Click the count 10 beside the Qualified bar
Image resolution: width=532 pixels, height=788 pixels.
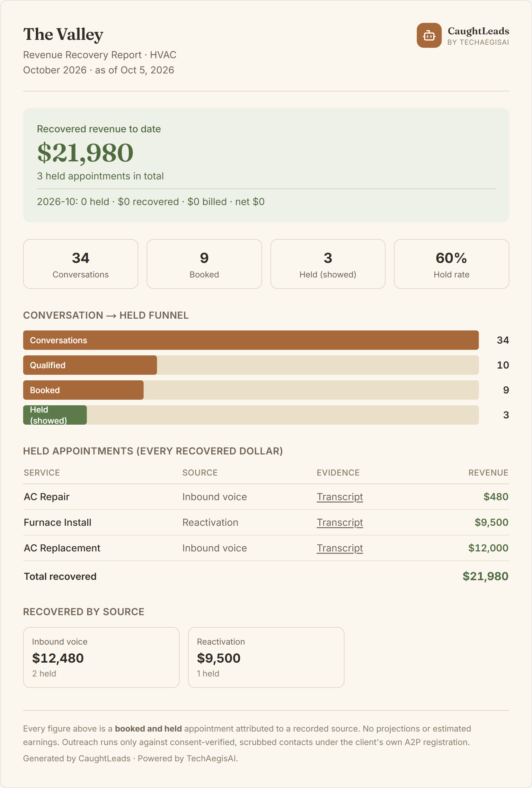[503, 365]
